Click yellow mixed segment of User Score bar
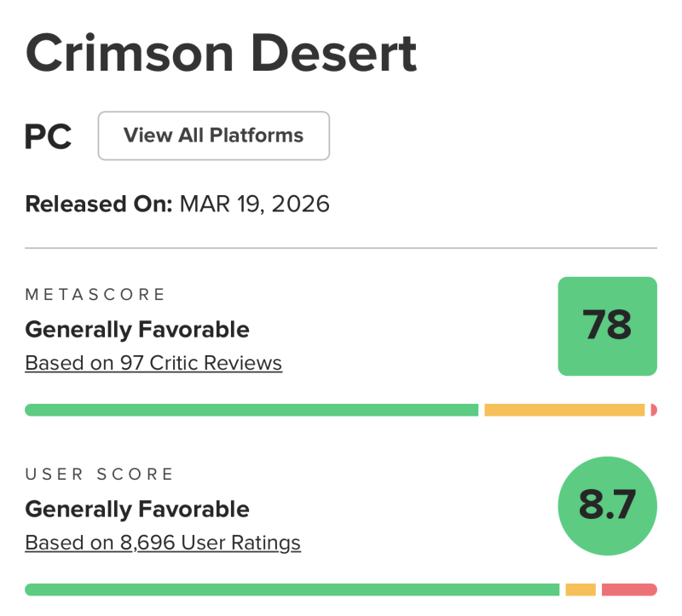The width and height of the screenshot is (682, 616). pyautogui.click(x=581, y=590)
